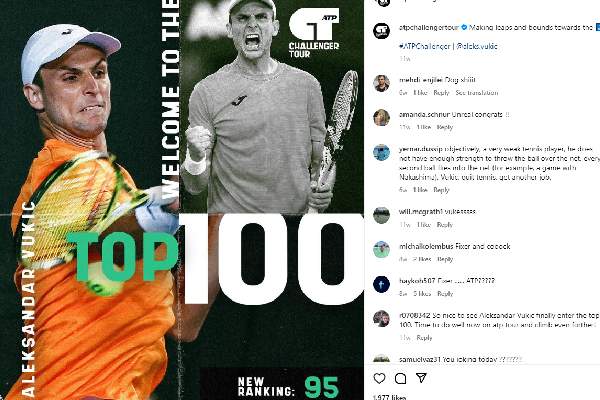Open the @aleks.vukic mention link

(477, 46)
